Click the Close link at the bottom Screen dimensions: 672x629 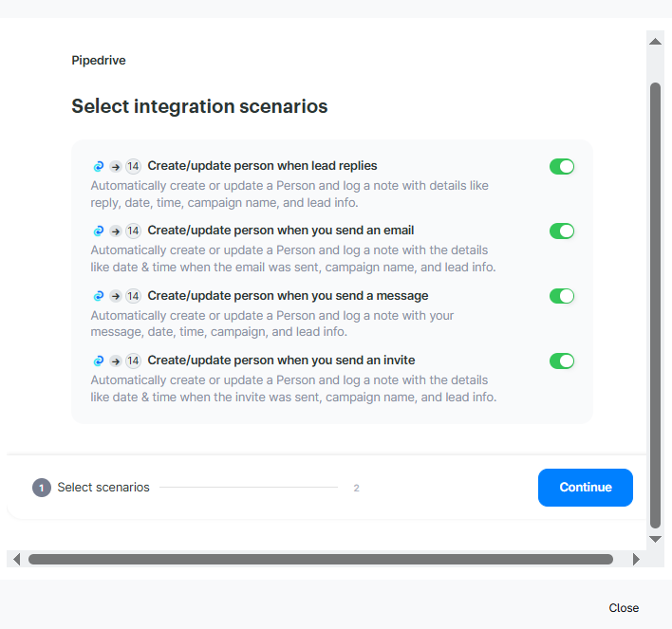624,608
